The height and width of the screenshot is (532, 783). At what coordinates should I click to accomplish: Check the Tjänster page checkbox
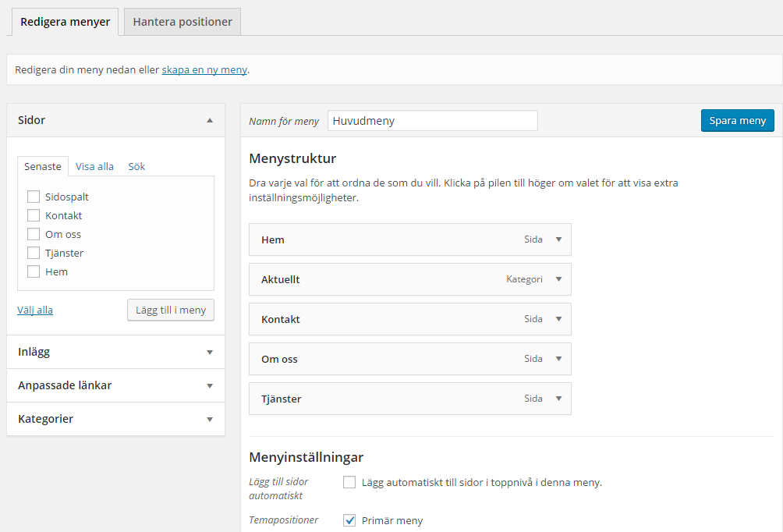[34, 253]
